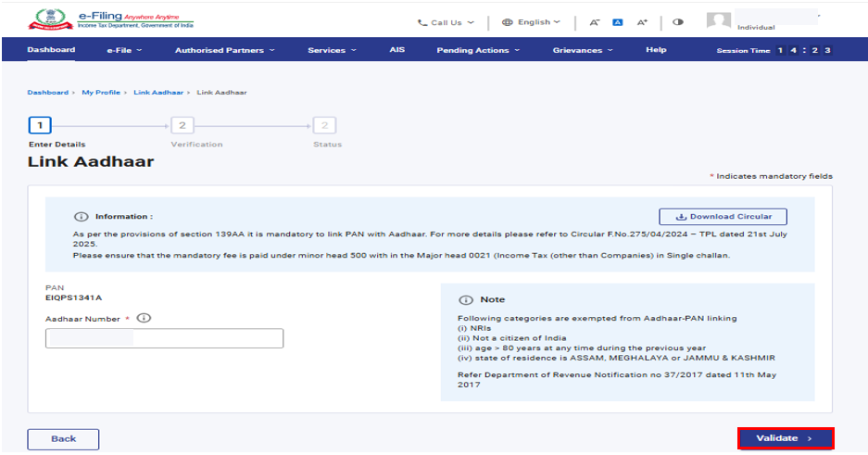
Task: Click the Validate button
Action: tap(785, 438)
